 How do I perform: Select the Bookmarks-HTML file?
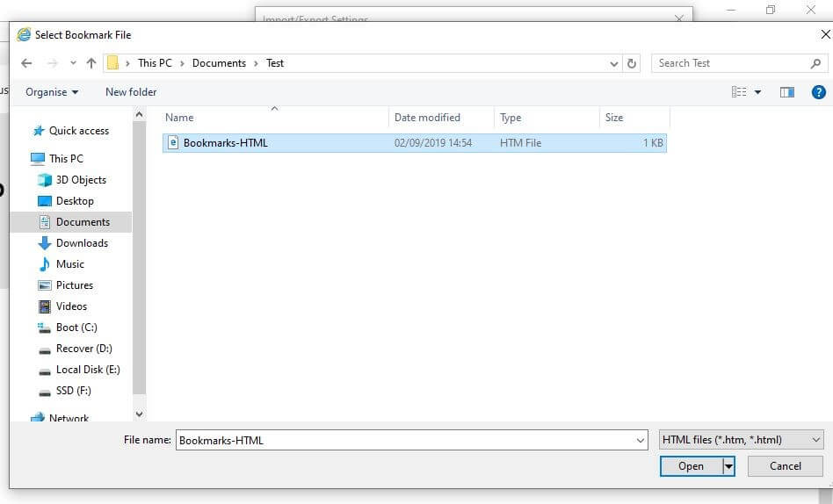pos(415,143)
